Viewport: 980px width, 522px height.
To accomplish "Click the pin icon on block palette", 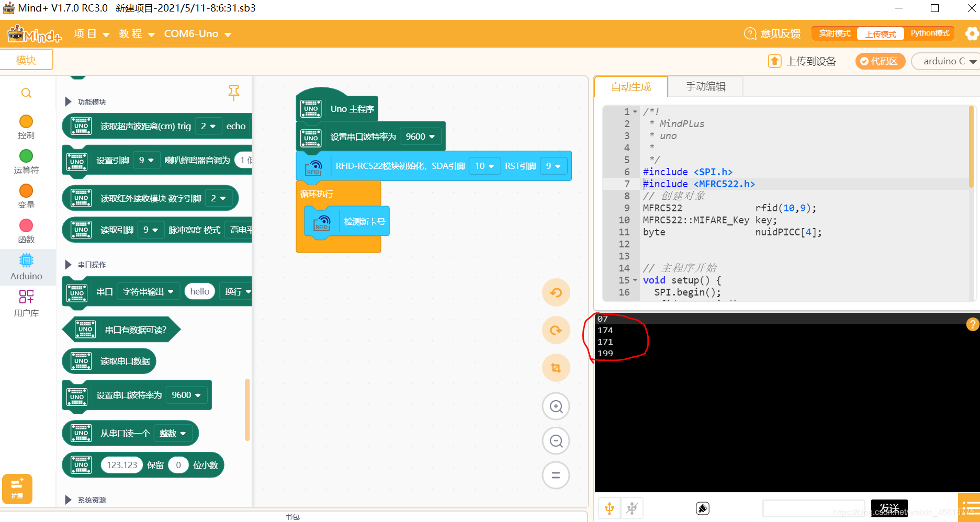I will [x=234, y=93].
